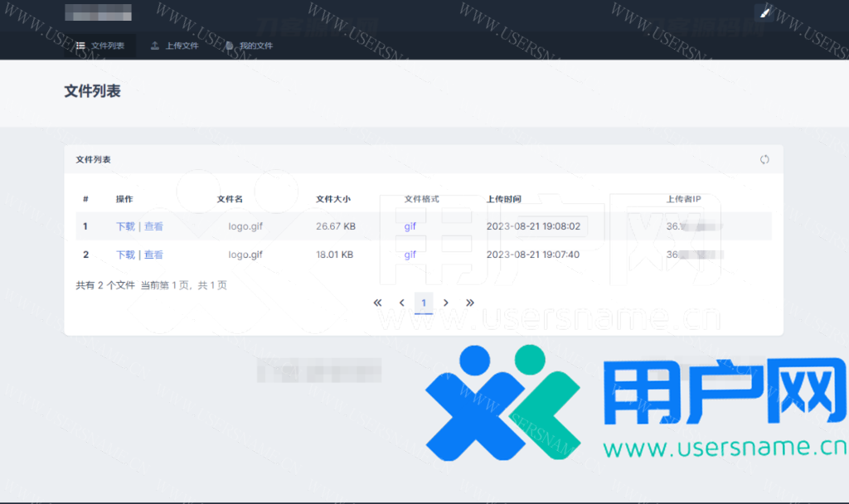Download the 18.01 KB logo.gif file

pyautogui.click(x=125, y=254)
